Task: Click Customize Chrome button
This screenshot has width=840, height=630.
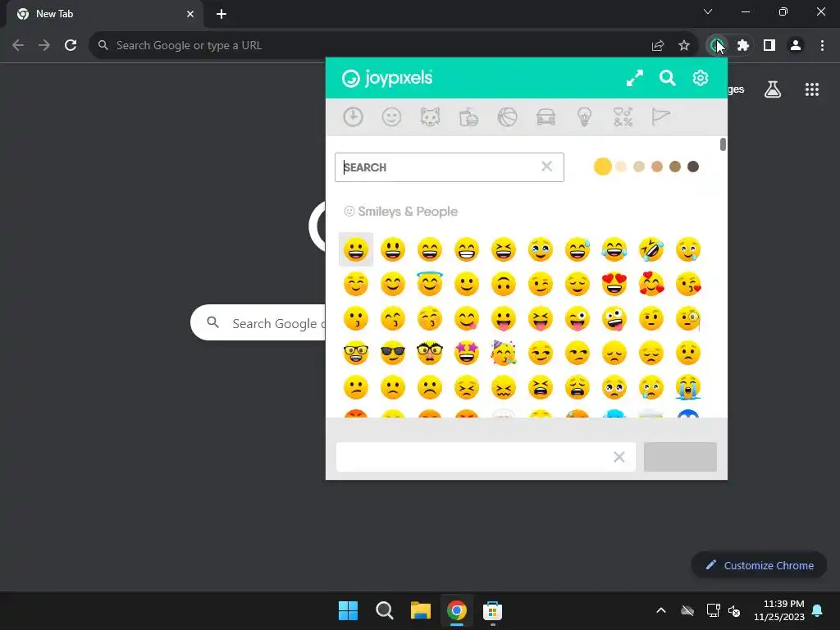Action: (x=759, y=565)
